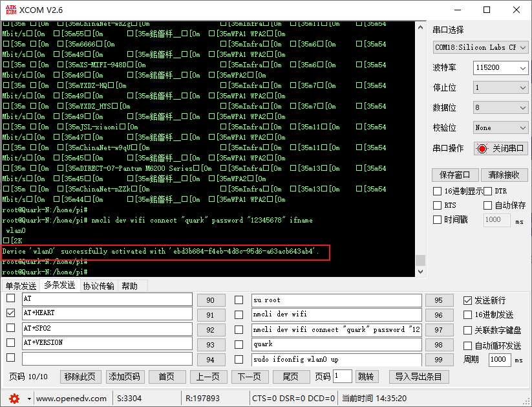Screen dimensions: 532x407
Task: Click the timestamp 1000 ms field
Action: 496,220
